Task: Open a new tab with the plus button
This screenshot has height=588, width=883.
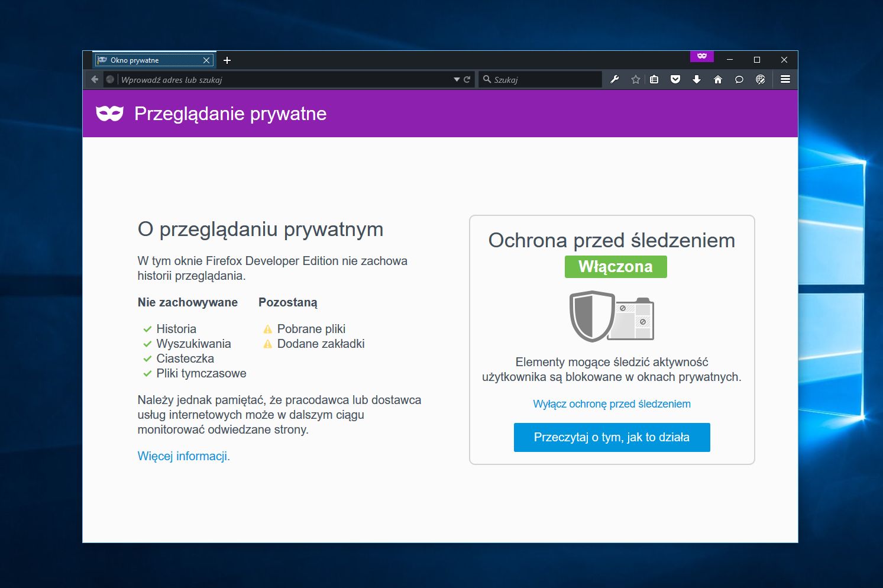Action: click(227, 60)
